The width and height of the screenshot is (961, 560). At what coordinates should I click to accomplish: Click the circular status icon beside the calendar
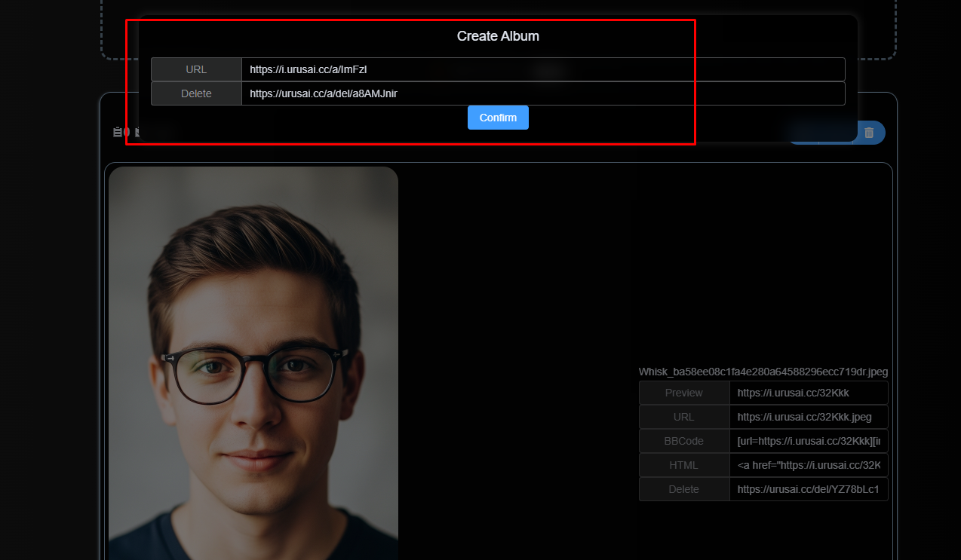click(x=126, y=132)
